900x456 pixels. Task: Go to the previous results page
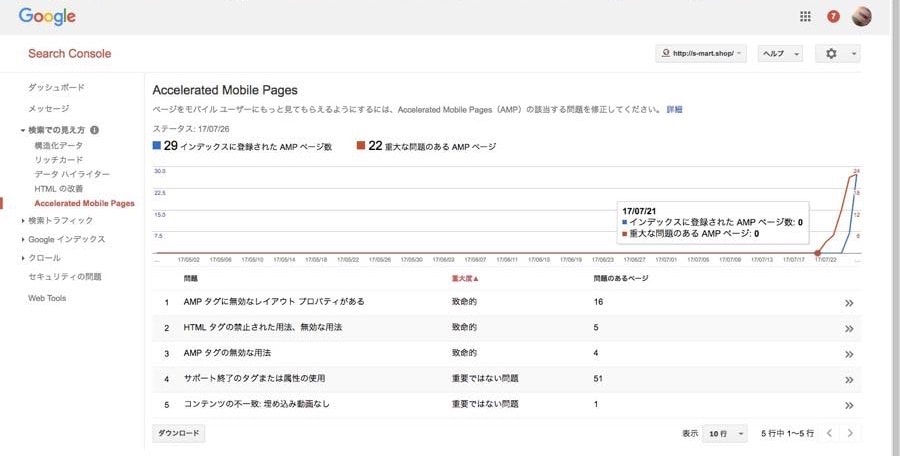pyautogui.click(x=829, y=433)
